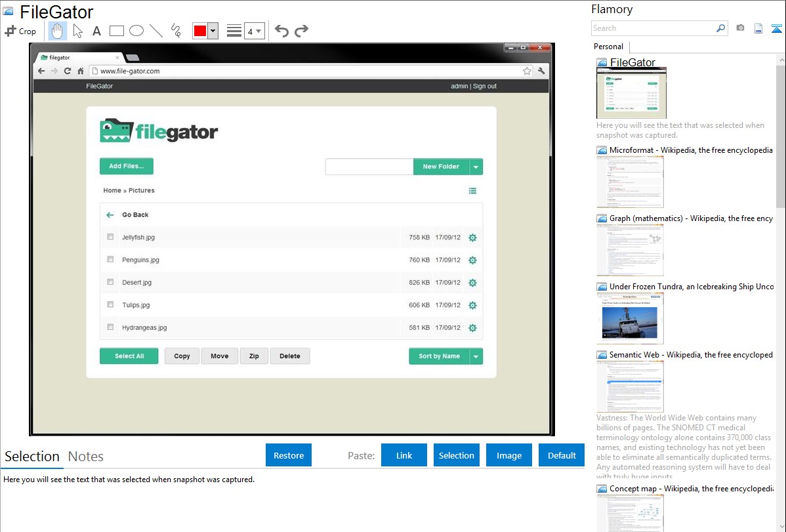Select the hand pan tool

pos(57,31)
